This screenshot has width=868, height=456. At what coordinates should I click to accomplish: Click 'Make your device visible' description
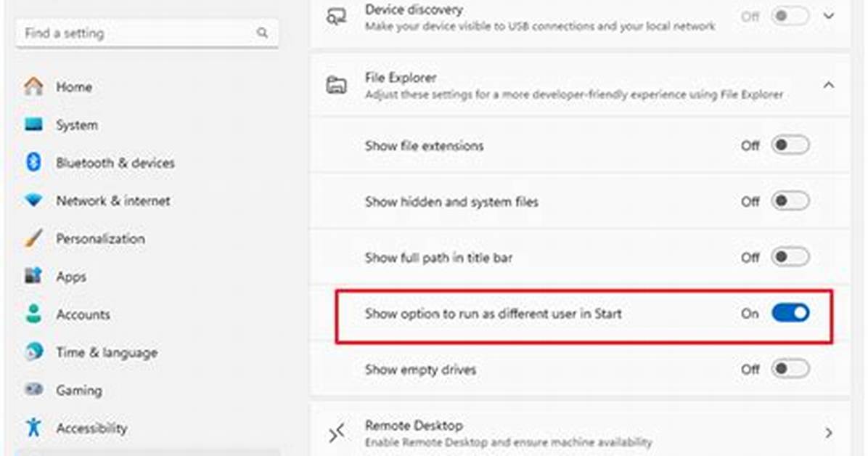(540, 26)
